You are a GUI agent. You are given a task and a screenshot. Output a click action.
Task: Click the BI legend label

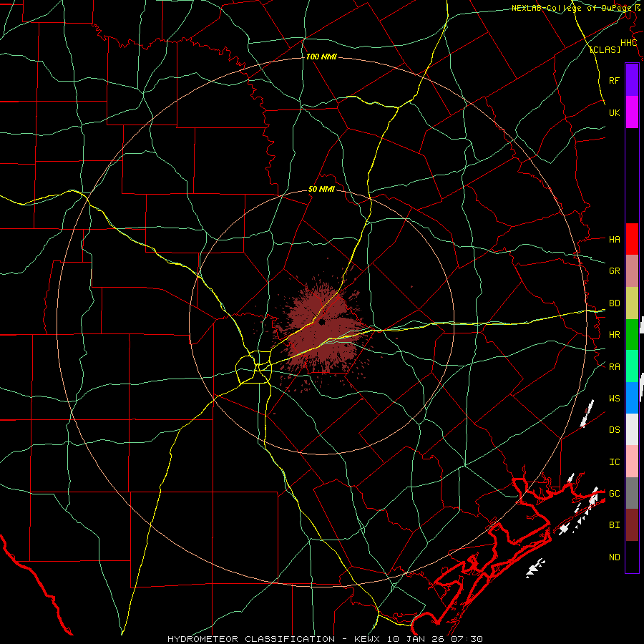point(614,525)
